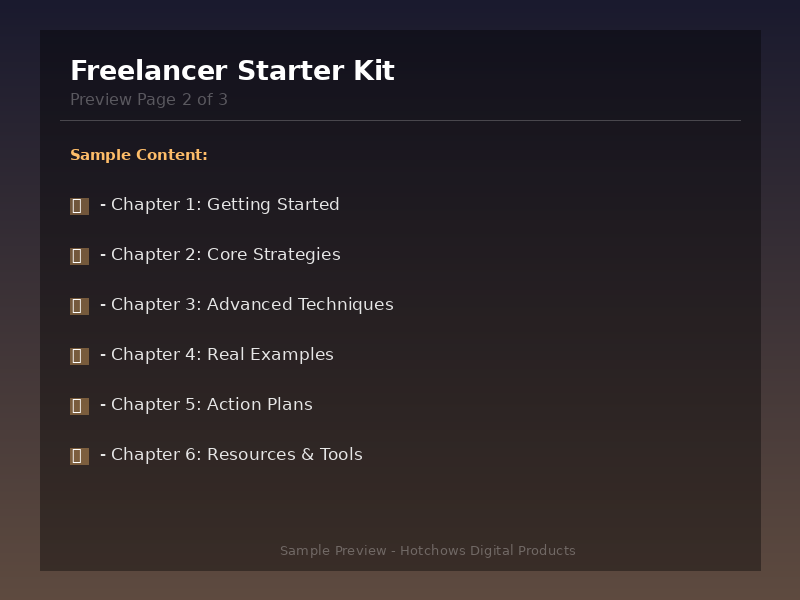Viewport: 800px width, 600px height.
Task: Select the Chapter 2 book icon
Action: (x=79, y=256)
